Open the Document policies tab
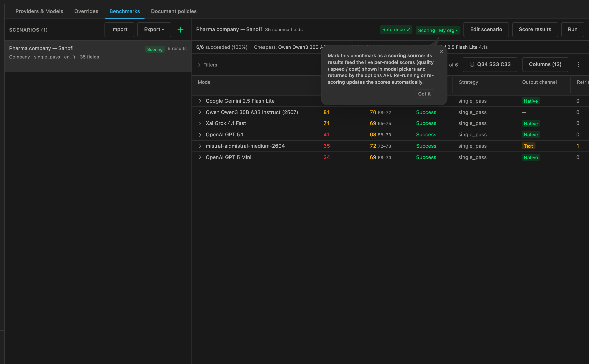589x364 pixels. [174, 11]
